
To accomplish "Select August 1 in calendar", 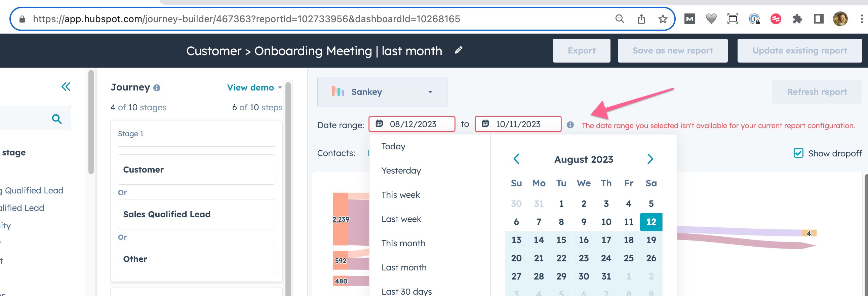I will click(x=561, y=203).
